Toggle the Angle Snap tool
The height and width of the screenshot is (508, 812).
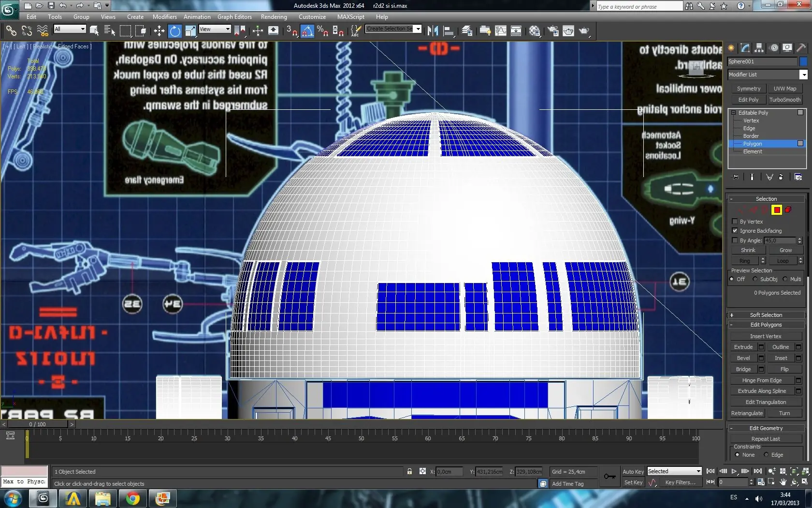(x=307, y=31)
